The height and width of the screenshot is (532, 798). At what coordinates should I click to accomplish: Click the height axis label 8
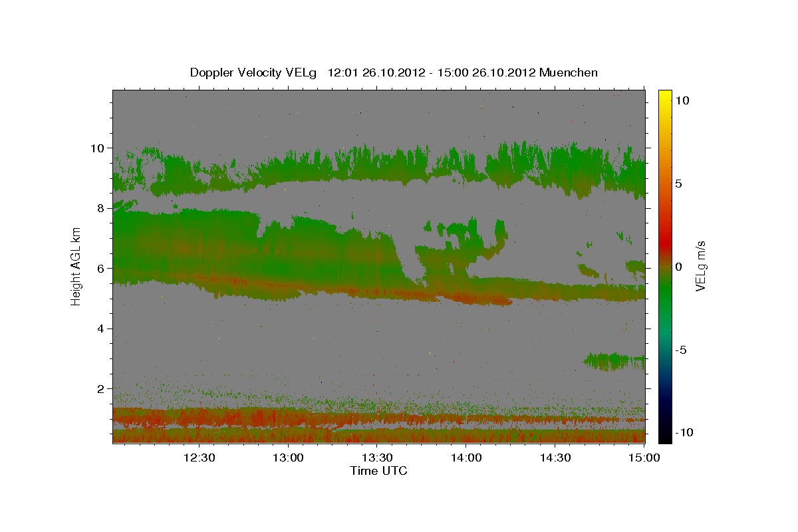click(101, 208)
